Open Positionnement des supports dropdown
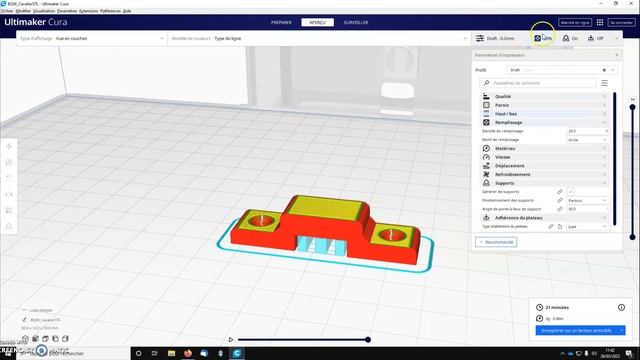Viewport: 640px width, 360px height. pyautogui.click(x=588, y=200)
